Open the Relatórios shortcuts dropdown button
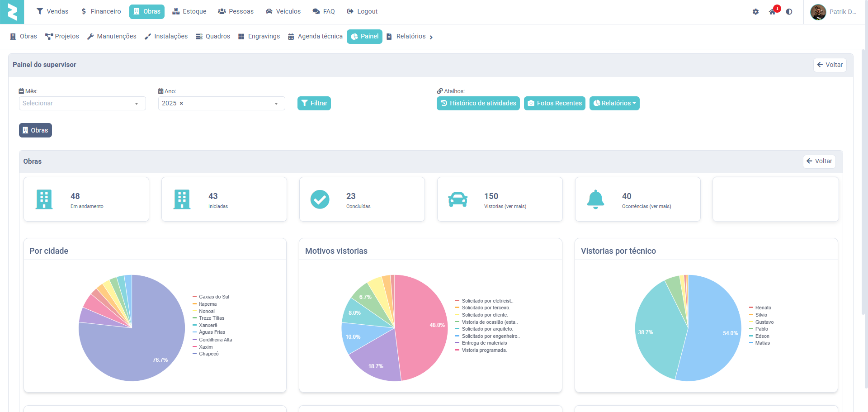This screenshot has height=412, width=868. click(614, 104)
